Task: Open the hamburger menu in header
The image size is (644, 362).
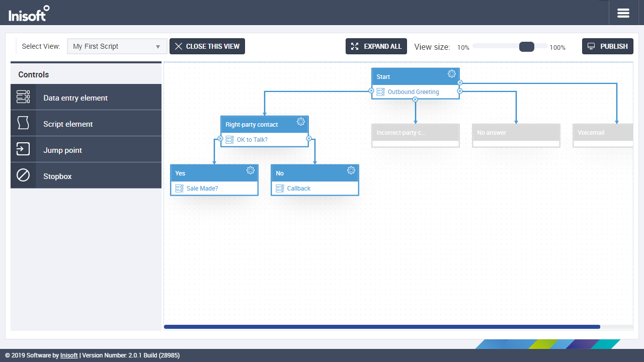Action: 623,13
